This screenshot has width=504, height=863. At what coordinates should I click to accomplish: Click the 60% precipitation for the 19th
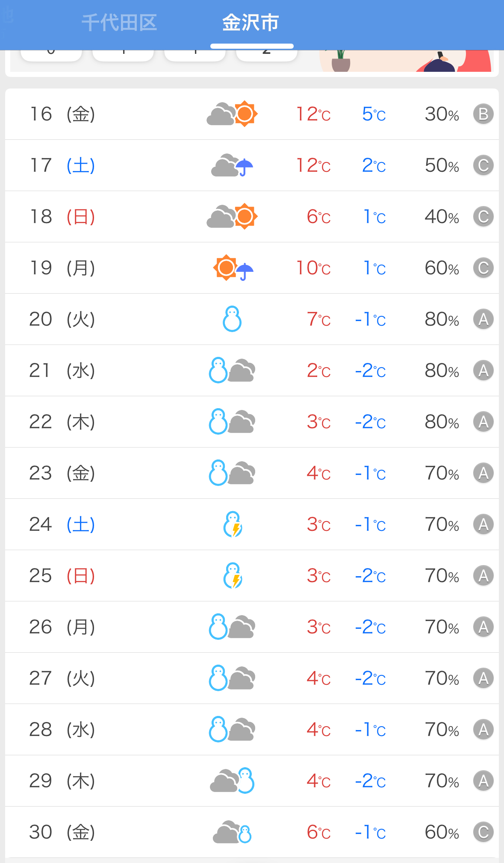coord(442,268)
